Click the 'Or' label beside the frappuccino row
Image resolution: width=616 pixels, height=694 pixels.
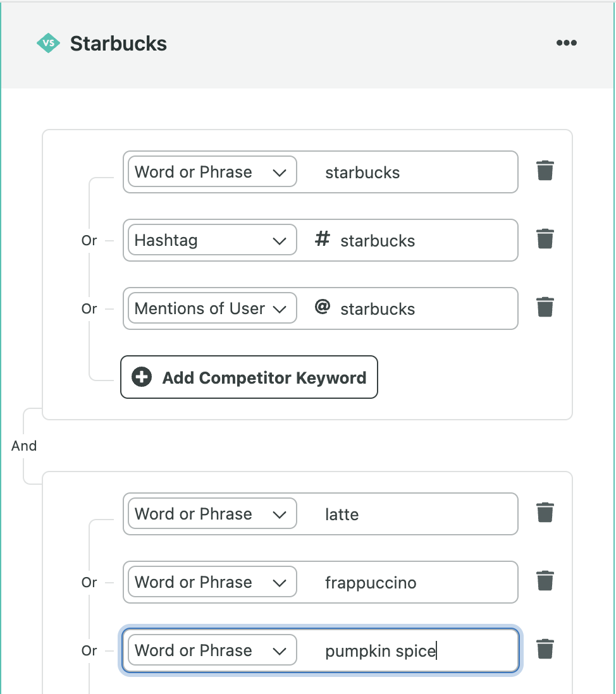pyautogui.click(x=89, y=582)
